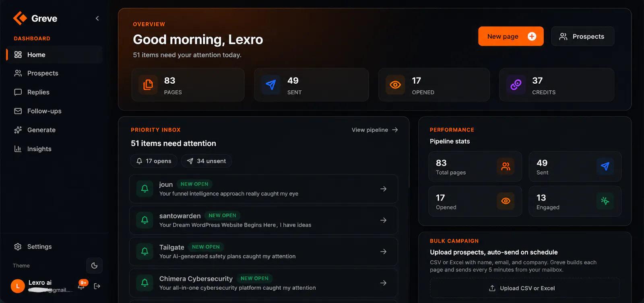Click the bell icon on joun row
Image resolution: width=644 pixels, height=303 pixels.
[x=145, y=189]
